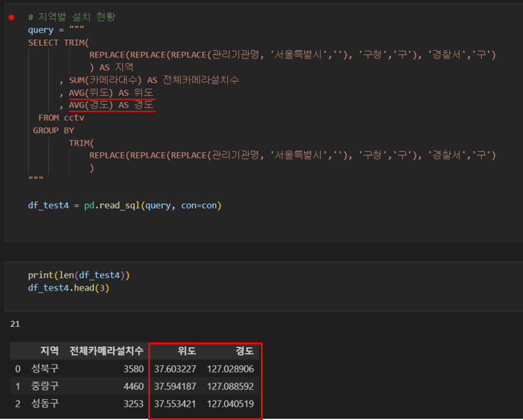
Task: Click latitude value '37.553421'
Action: coord(175,404)
